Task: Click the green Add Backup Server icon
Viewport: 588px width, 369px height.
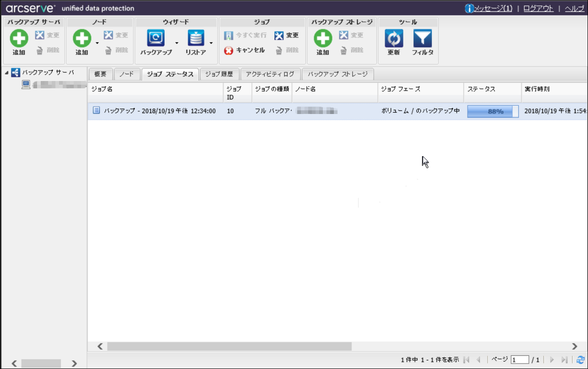Action: pos(19,38)
